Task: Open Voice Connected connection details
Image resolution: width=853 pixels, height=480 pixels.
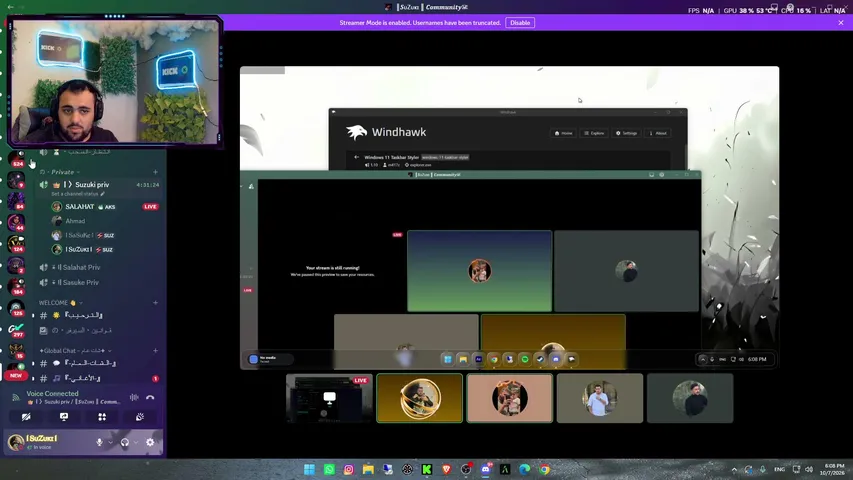Action: (x=52, y=393)
